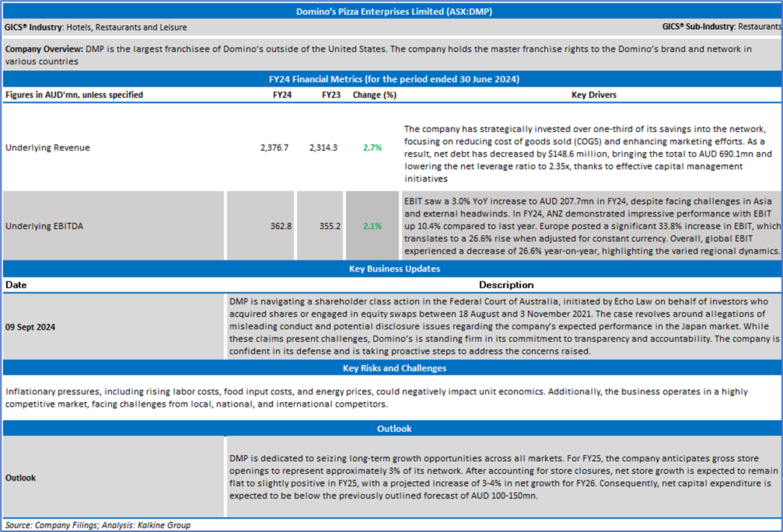Select the GICS Industry text line
Screen dimensions: 783x532
pyautogui.click(x=96, y=28)
